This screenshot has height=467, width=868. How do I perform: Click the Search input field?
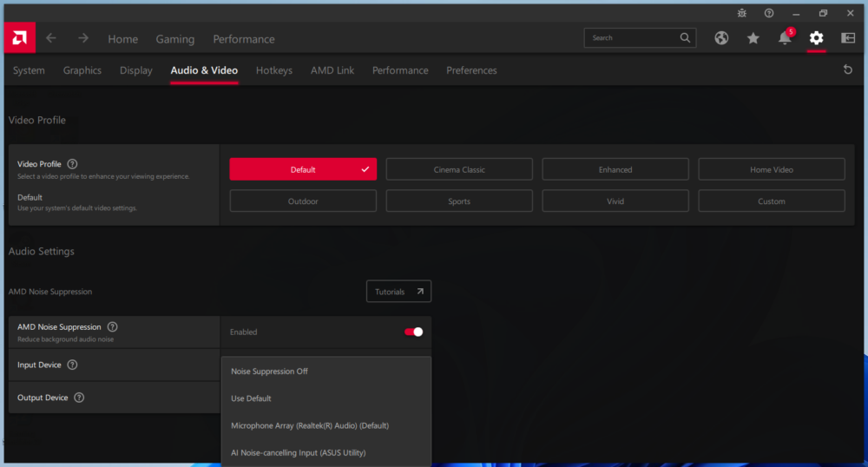[x=632, y=38]
